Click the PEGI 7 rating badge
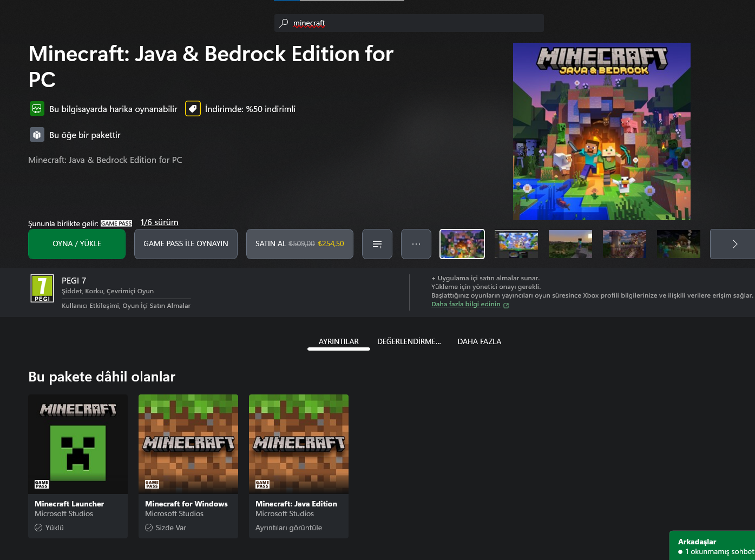 (42, 288)
